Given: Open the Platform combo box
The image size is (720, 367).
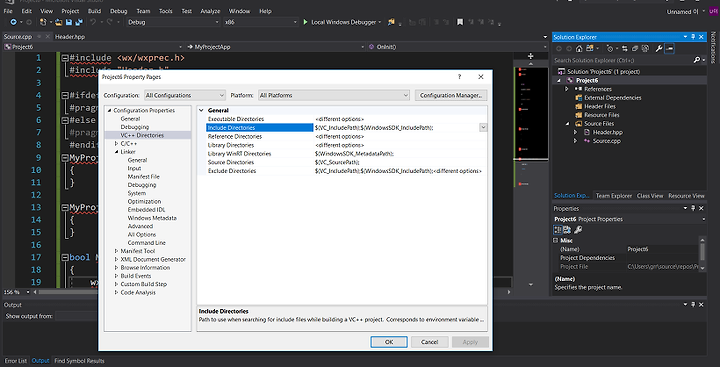Looking at the screenshot, I should (x=334, y=96).
